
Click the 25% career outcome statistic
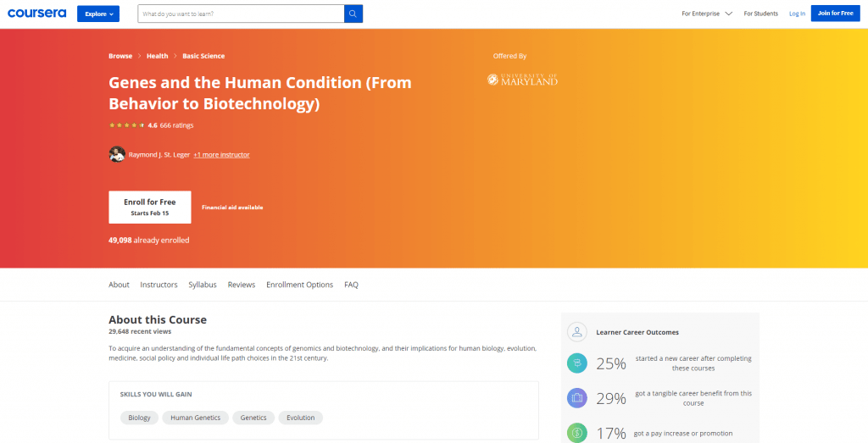click(x=611, y=363)
